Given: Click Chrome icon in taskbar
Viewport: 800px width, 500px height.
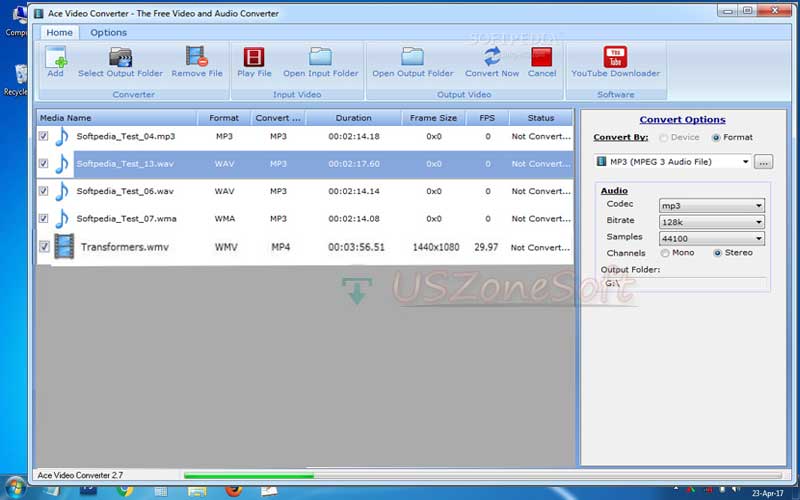Looking at the screenshot, I should (124, 490).
